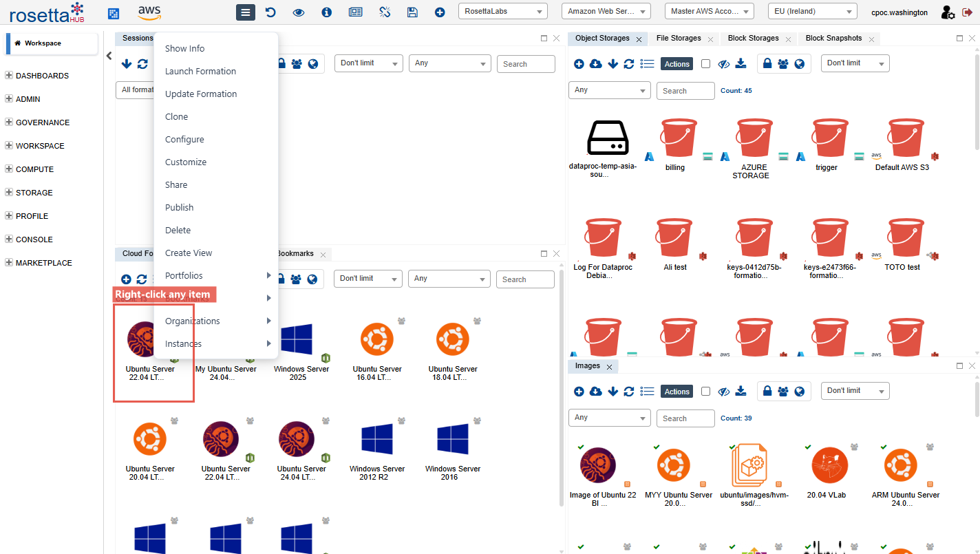Click the cloud download icon in Images panel
The image size is (980, 554).
point(596,392)
